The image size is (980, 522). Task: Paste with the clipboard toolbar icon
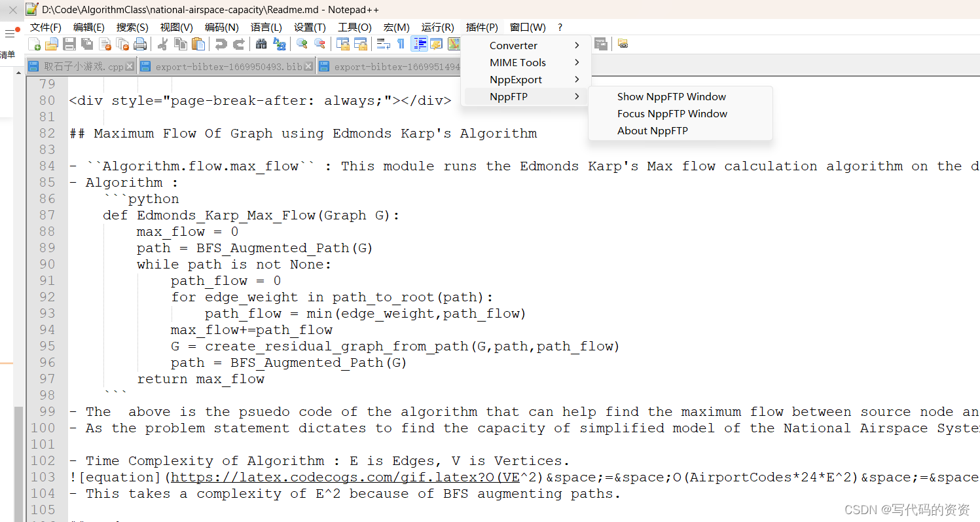click(x=198, y=44)
